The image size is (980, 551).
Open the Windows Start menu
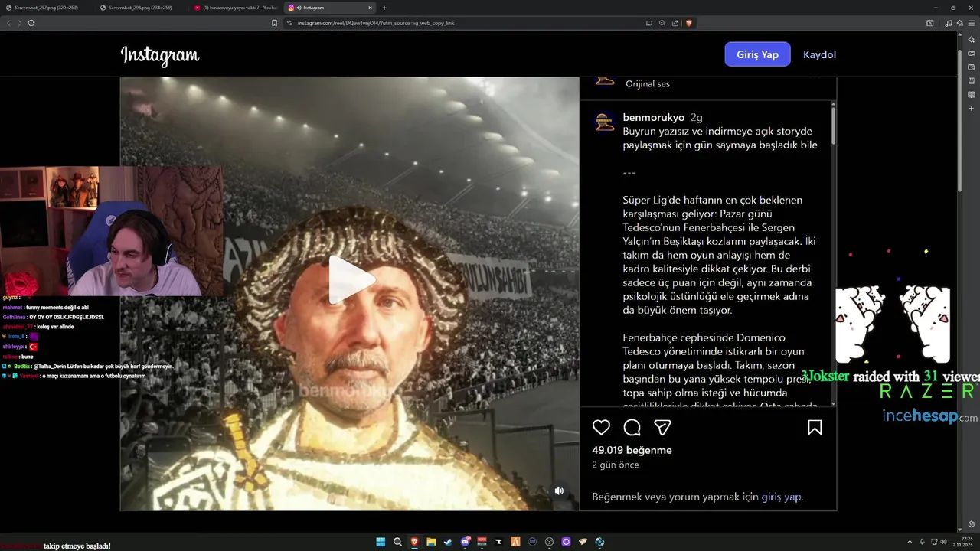(381, 542)
